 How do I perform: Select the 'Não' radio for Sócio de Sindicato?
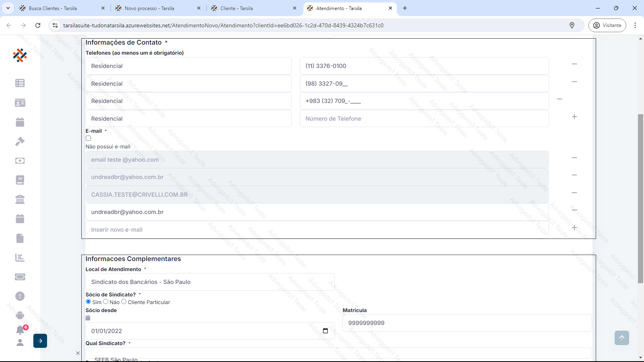tap(106, 302)
